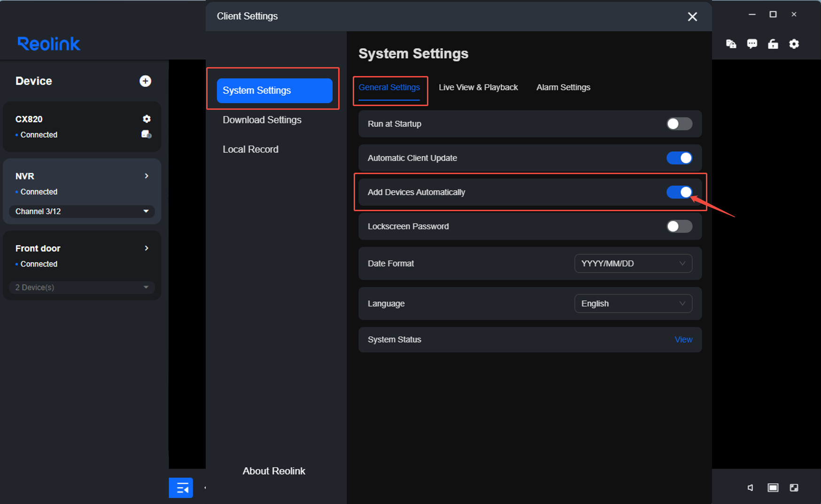The width and height of the screenshot is (821, 504).
Task: Click the Device panel heading
Action: coord(34,81)
